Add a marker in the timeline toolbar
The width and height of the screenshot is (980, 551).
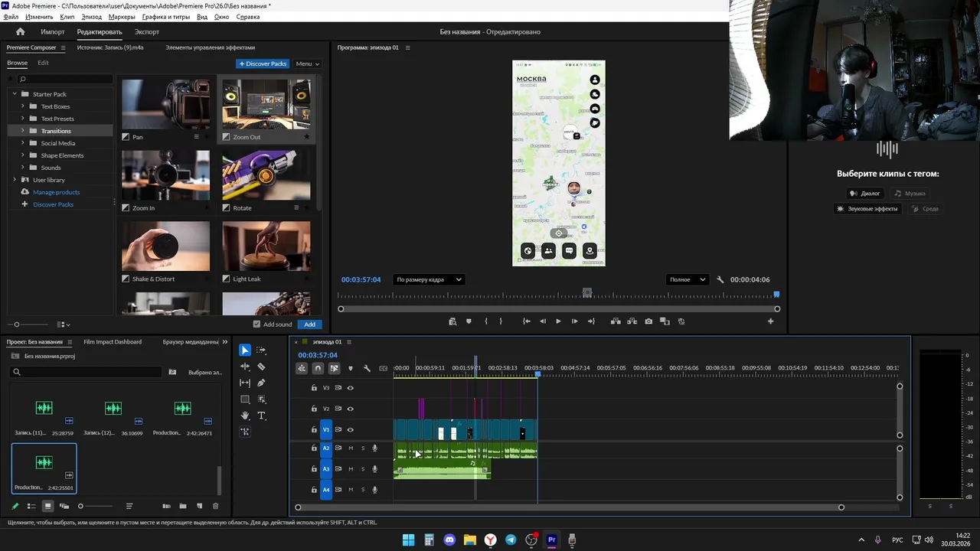[x=351, y=368]
